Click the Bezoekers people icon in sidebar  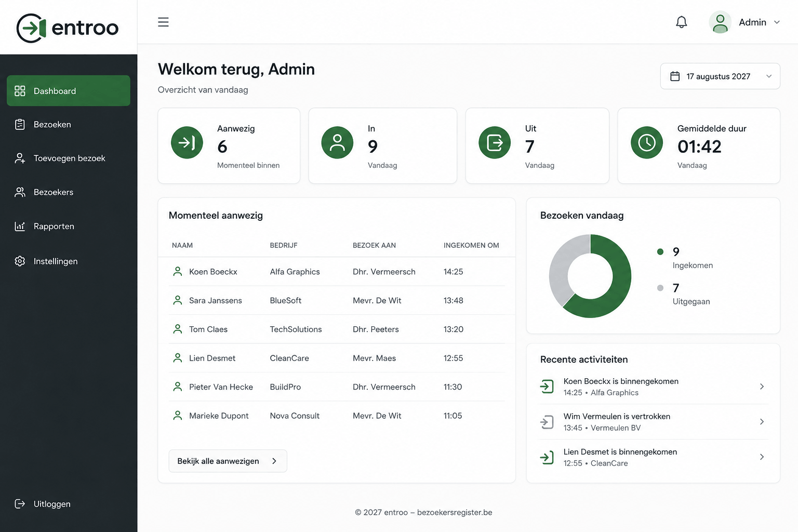(x=20, y=192)
